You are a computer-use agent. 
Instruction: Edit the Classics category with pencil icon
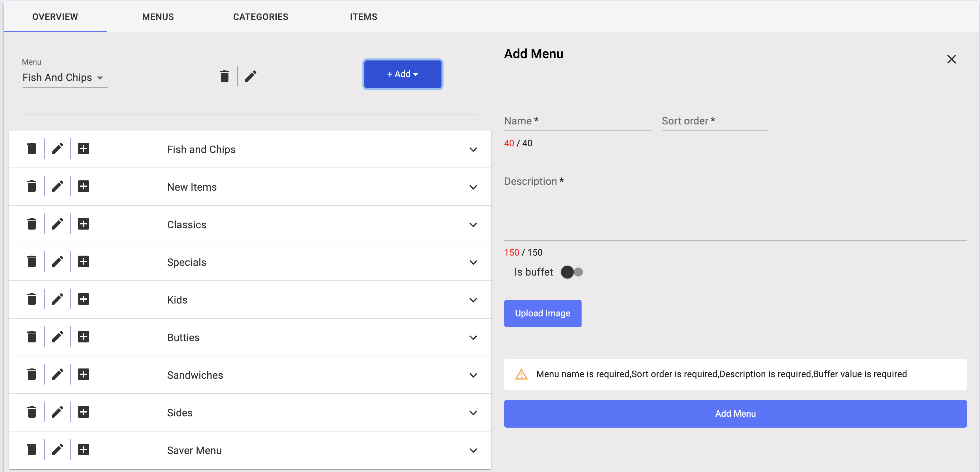coord(58,224)
